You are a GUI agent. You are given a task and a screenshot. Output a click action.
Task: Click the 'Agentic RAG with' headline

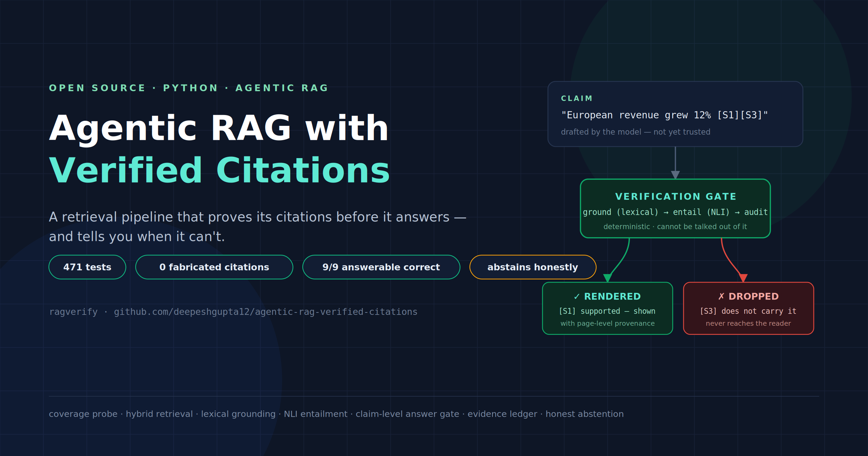click(x=219, y=128)
